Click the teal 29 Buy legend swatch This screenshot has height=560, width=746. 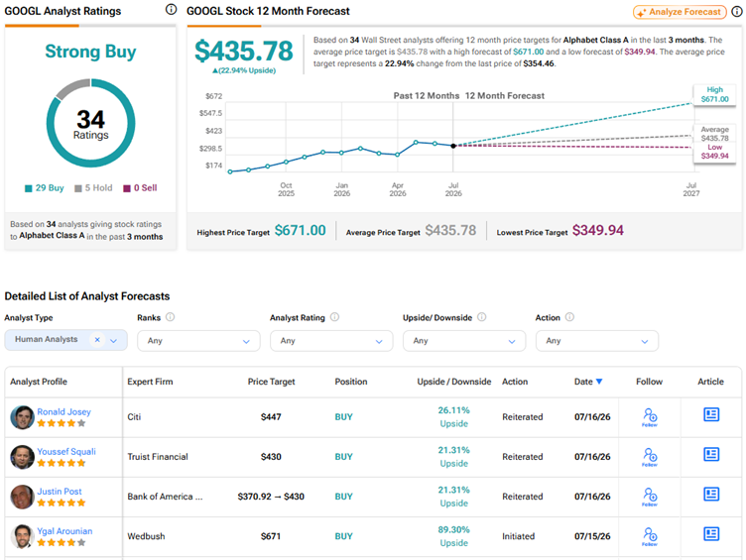click(x=29, y=188)
